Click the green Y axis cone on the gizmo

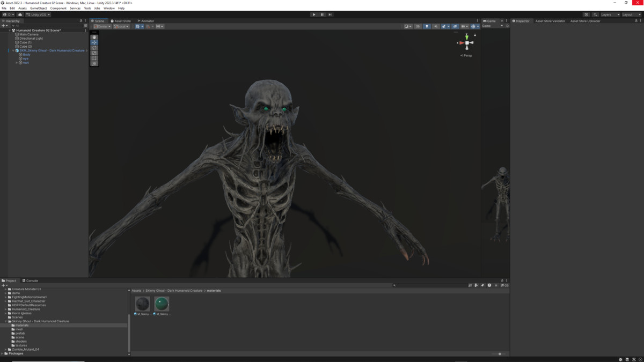[467, 37]
